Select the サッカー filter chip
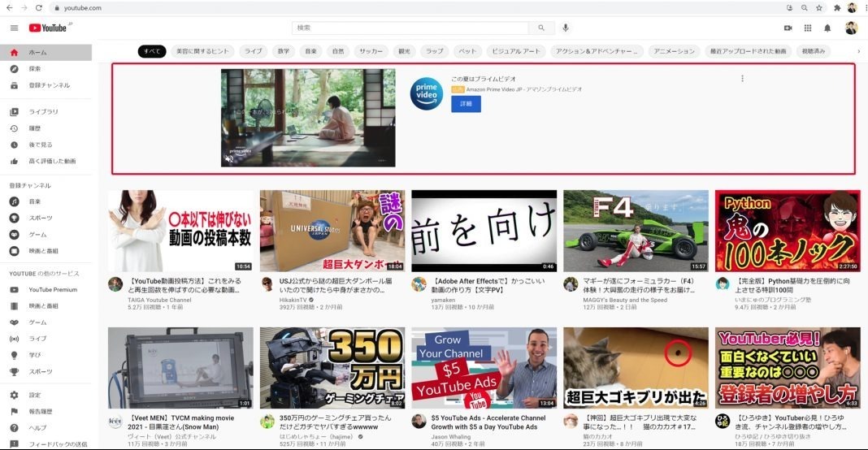868x450 pixels. pyautogui.click(x=371, y=51)
